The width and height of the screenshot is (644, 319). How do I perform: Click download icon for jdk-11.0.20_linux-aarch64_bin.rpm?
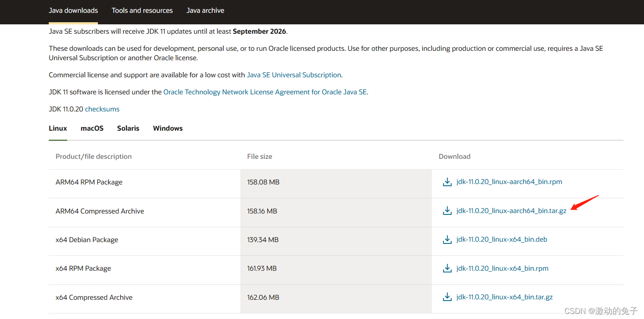[x=447, y=182]
